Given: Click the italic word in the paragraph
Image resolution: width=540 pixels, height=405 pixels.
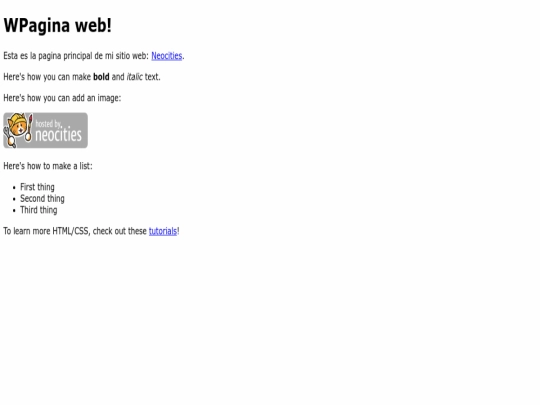Looking at the screenshot, I should [135, 77].
